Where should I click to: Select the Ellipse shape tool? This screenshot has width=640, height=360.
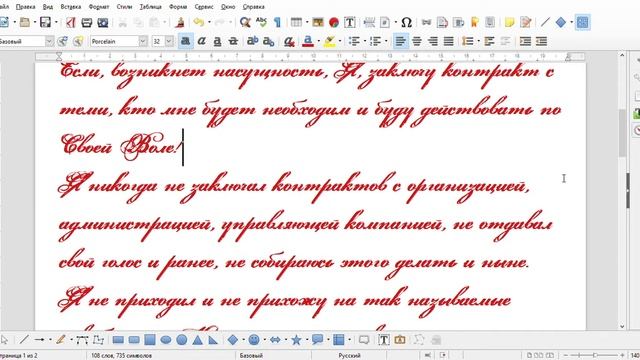[x=166, y=340]
